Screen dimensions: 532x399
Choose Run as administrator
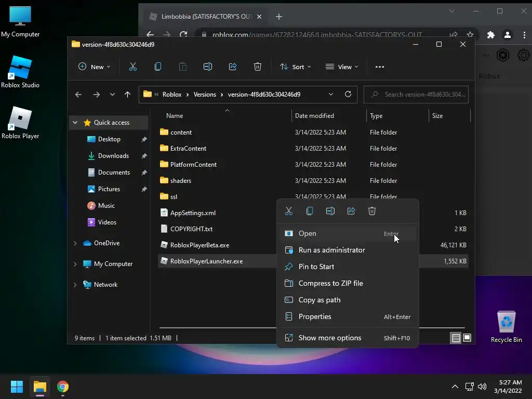(348, 250)
